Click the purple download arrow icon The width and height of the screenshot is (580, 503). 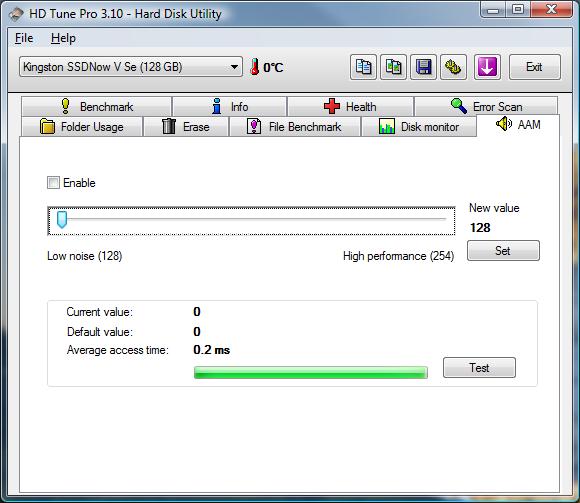488,67
